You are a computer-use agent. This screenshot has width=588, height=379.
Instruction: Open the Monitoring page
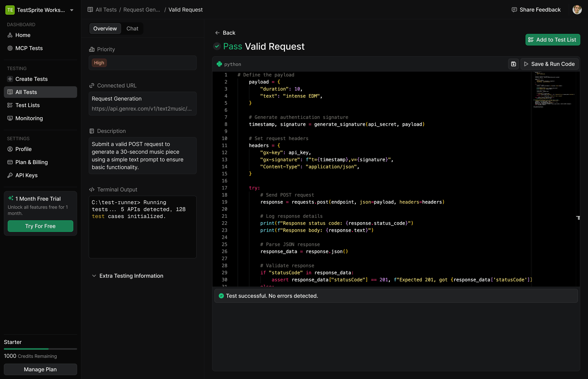(29, 118)
